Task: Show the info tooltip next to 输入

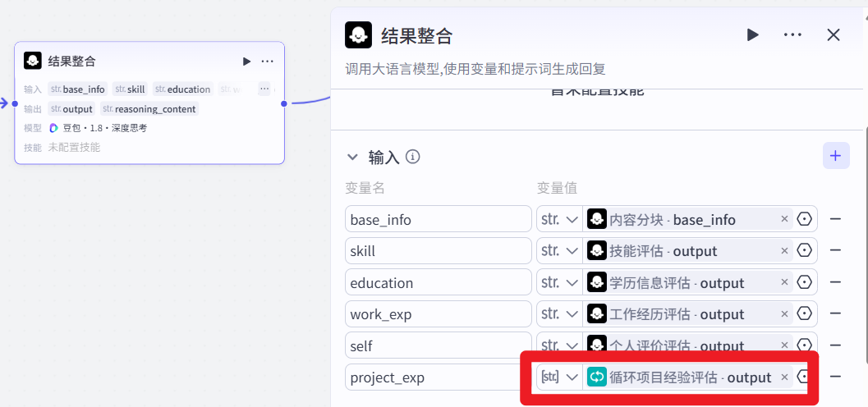Action: (x=413, y=157)
